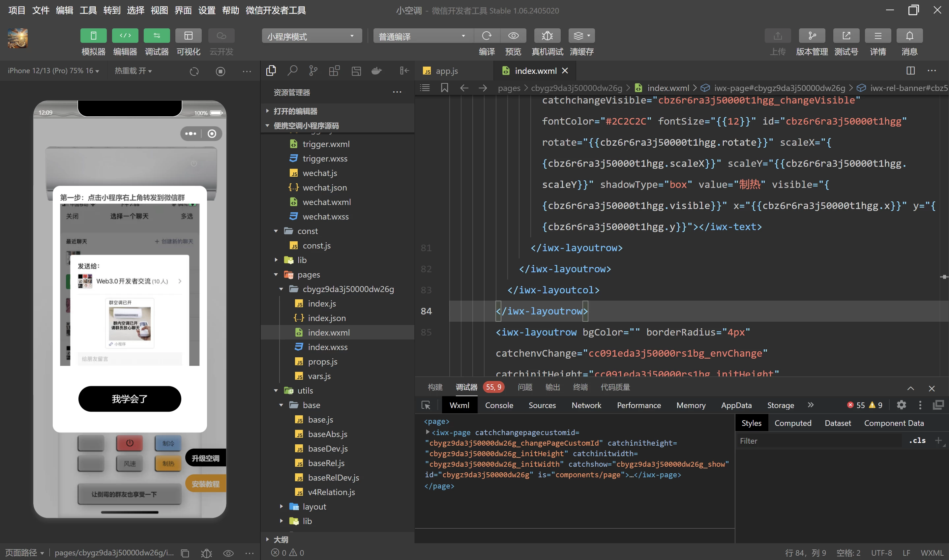Toggle the 调试器 debugger panel button
949x560 pixels.
tap(157, 36)
